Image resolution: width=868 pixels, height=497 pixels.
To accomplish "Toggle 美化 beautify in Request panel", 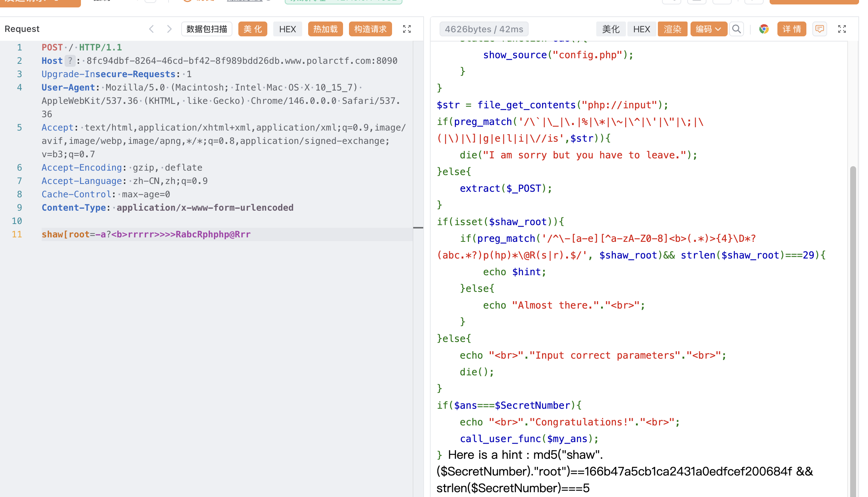I will (252, 29).
